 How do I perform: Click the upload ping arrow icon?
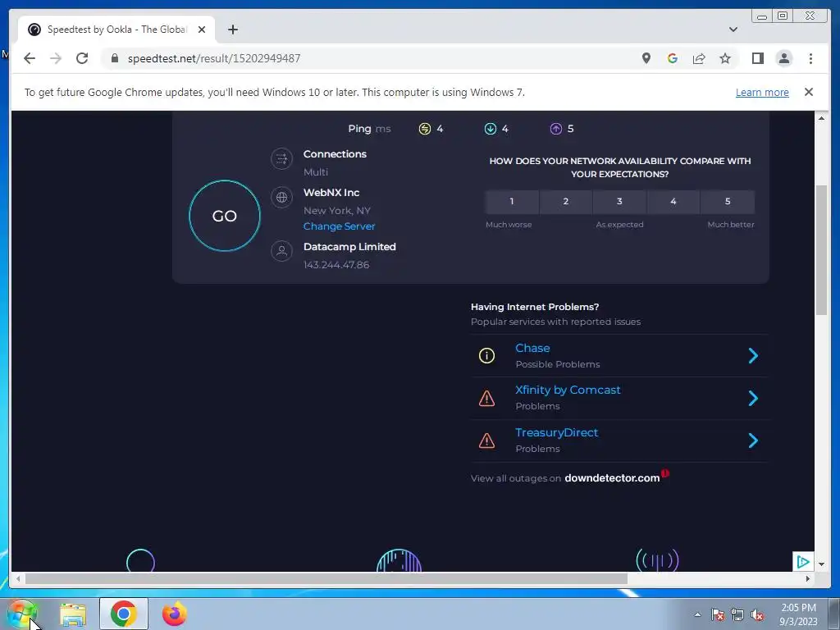point(556,129)
